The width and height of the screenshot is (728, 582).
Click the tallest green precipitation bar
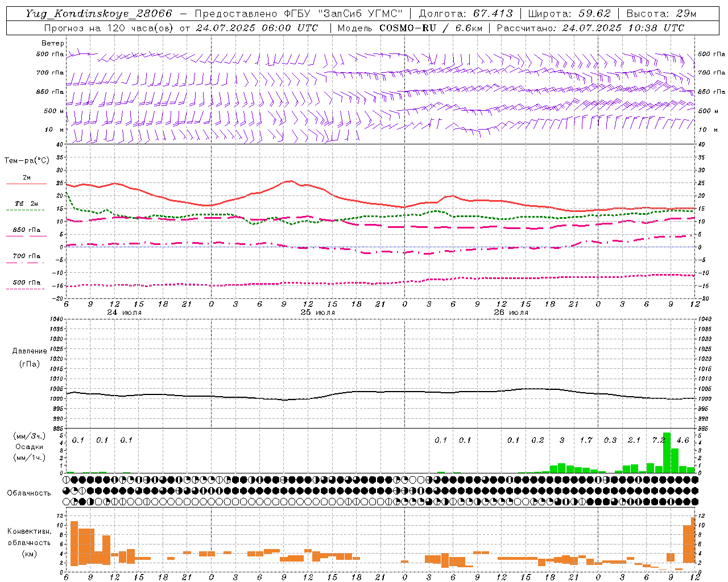[x=667, y=453]
